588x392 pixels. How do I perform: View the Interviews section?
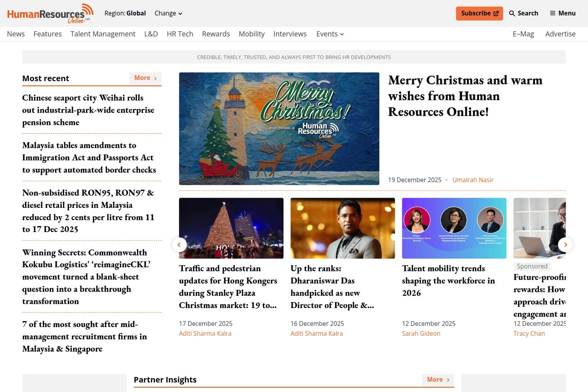click(290, 34)
